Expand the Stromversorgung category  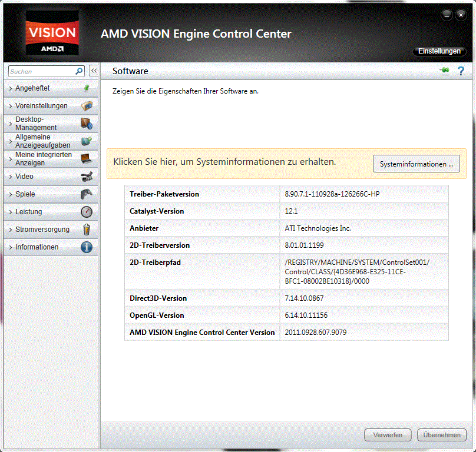[51, 230]
